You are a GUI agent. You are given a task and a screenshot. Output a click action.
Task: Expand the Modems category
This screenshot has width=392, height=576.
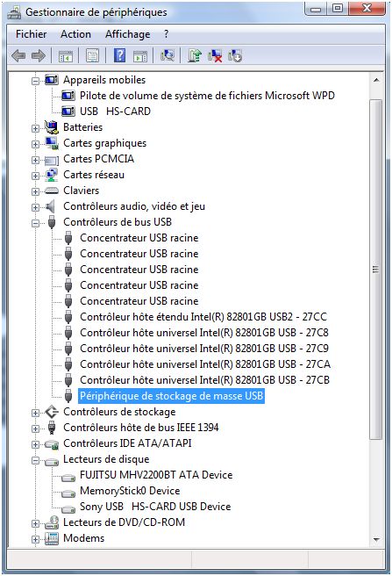(x=35, y=539)
